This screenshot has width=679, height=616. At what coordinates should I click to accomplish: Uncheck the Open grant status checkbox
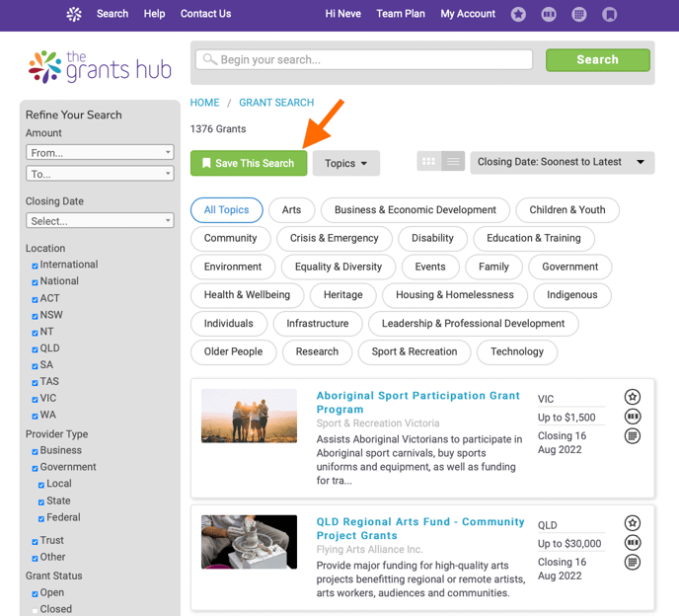[36, 593]
